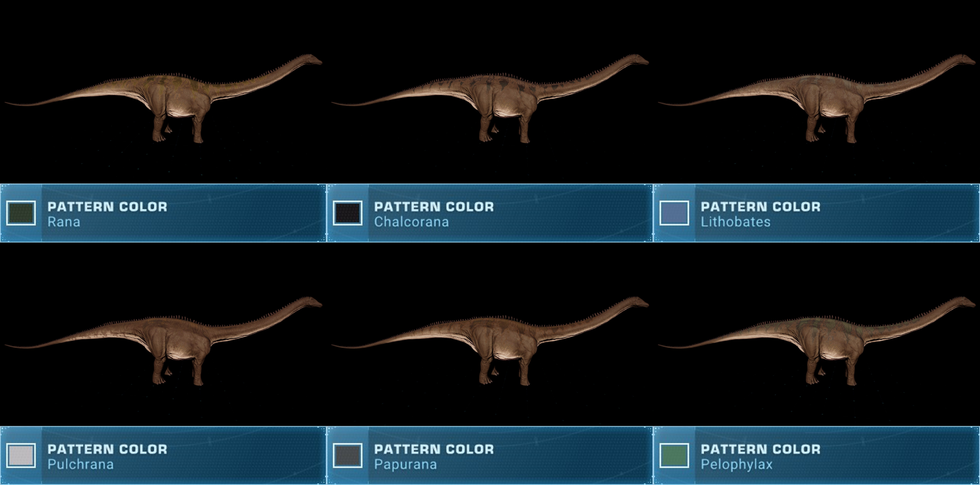Click the black Chalcorana color swatch
This screenshot has height=485, width=980.
348,213
